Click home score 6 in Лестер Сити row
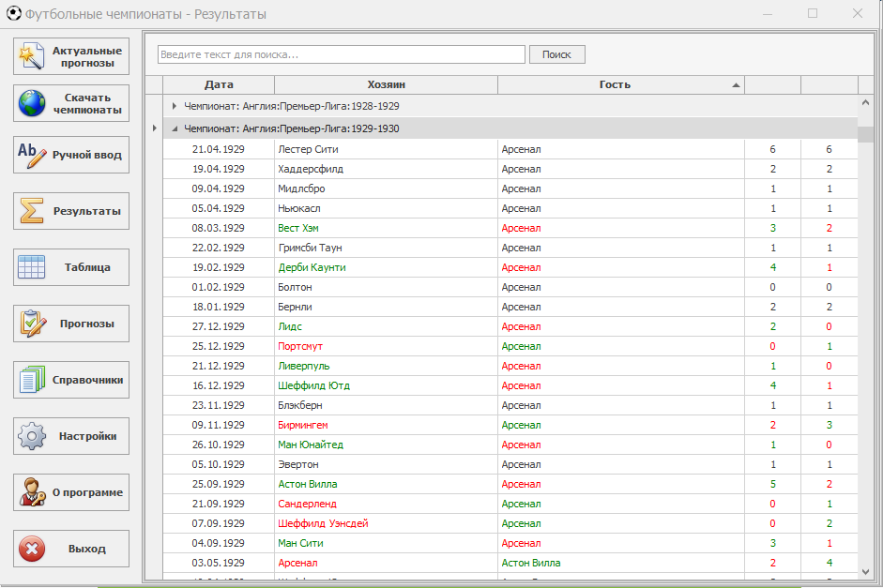This screenshot has height=588, width=883. (772, 149)
